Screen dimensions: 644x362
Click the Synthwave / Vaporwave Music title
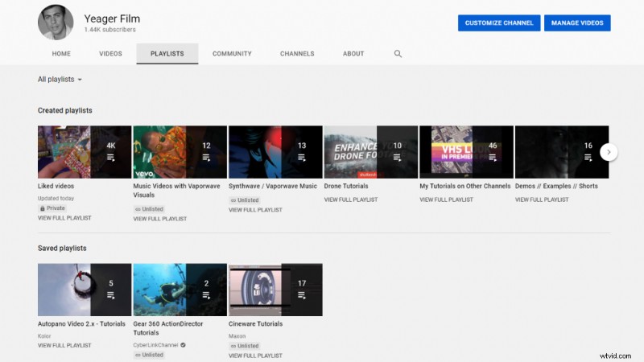pyautogui.click(x=273, y=186)
